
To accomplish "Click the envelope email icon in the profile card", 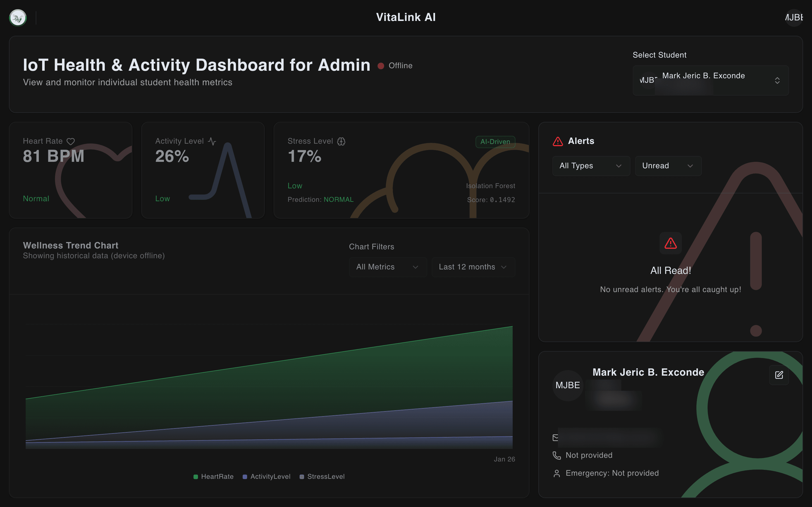I will tap(555, 438).
